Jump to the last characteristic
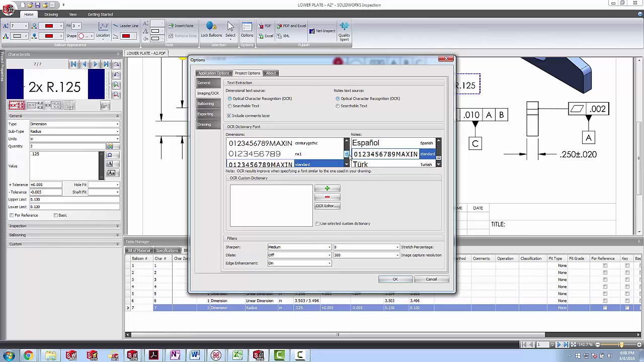This screenshot has width=644, height=362. pos(106,64)
